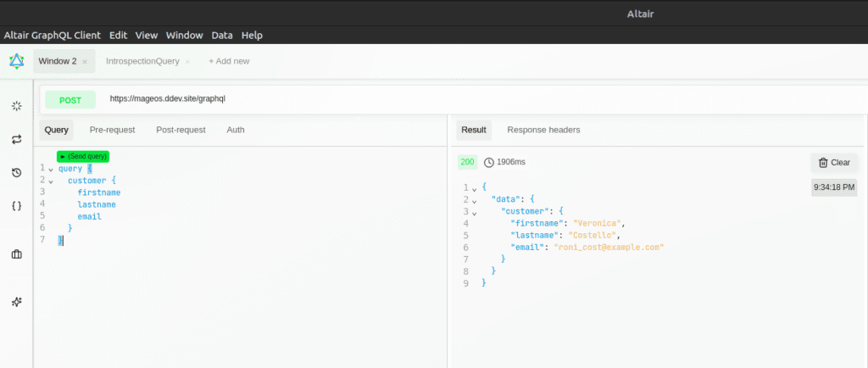The width and height of the screenshot is (868, 368).
Task: Fold result JSON root on line 1
Action: [475, 189]
